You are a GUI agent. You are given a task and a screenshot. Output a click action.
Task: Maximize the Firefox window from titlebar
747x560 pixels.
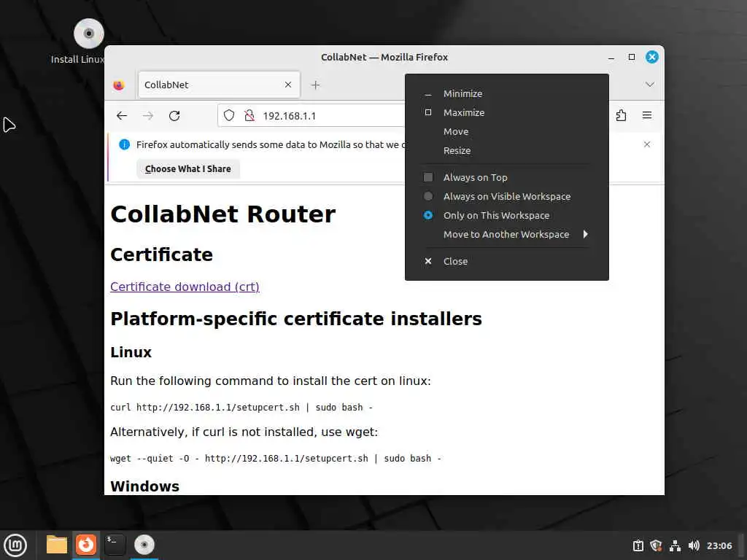point(632,57)
